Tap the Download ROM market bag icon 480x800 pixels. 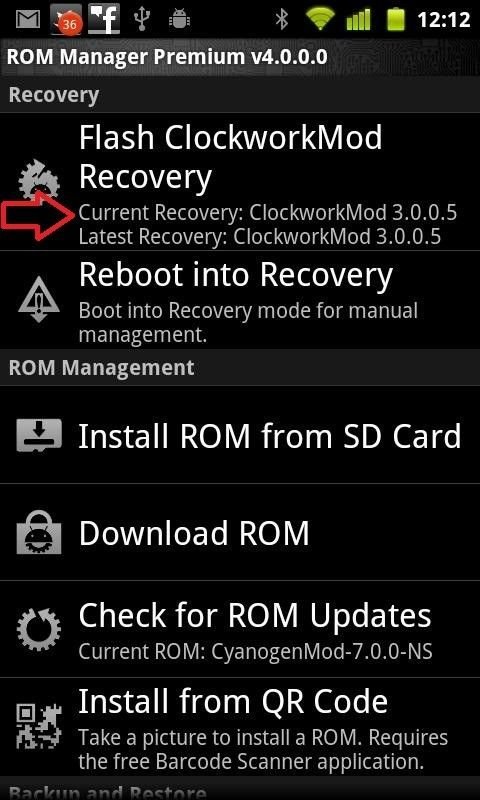[x=39, y=532]
